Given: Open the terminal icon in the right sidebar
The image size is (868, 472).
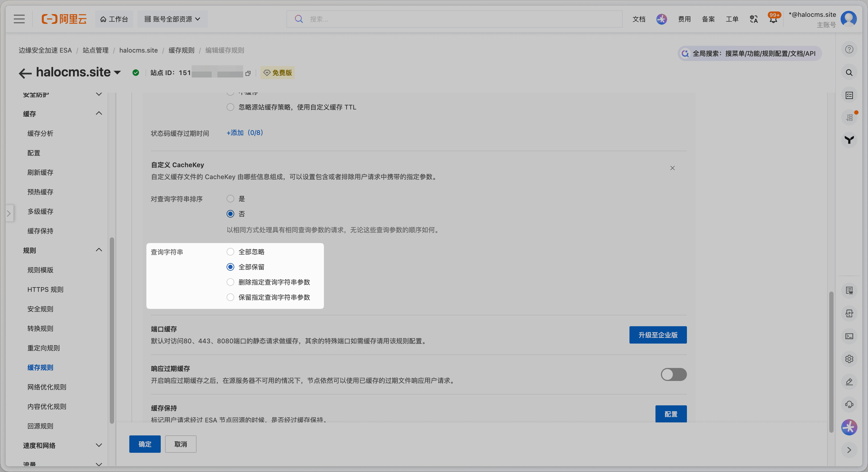Looking at the screenshot, I should coord(849,336).
